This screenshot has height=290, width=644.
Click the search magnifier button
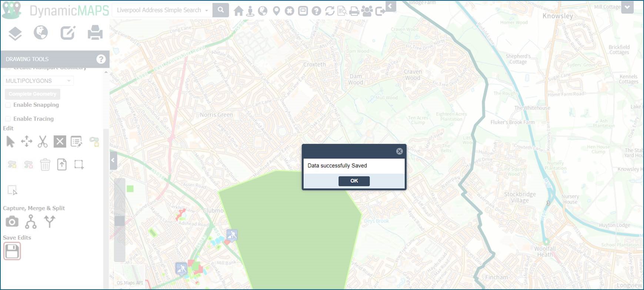[221, 10]
